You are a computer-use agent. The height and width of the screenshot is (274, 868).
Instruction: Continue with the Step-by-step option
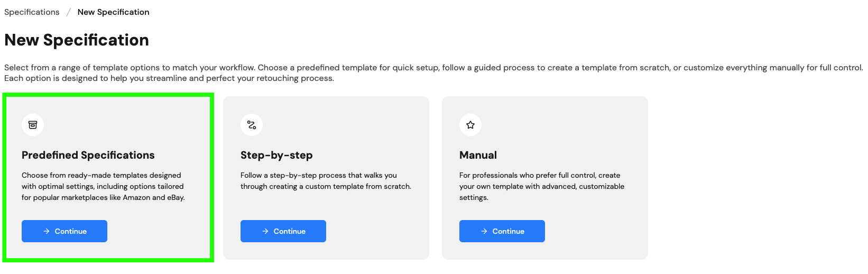pyautogui.click(x=283, y=231)
